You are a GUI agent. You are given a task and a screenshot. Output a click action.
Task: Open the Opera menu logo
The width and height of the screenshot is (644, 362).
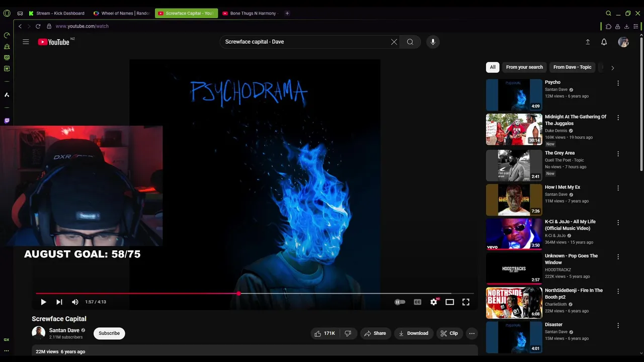point(7,13)
